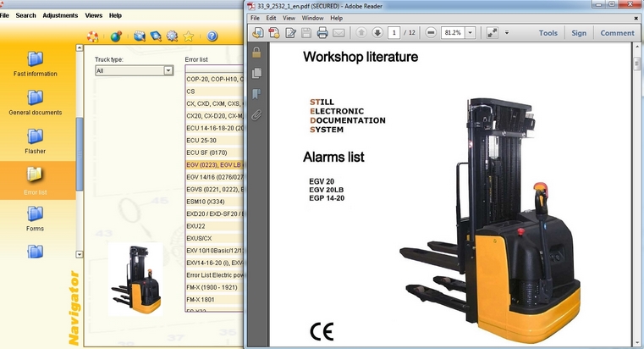This screenshot has height=349, width=644.
Task: Select EGV (0223), EGV LB row
Action: click(214, 165)
